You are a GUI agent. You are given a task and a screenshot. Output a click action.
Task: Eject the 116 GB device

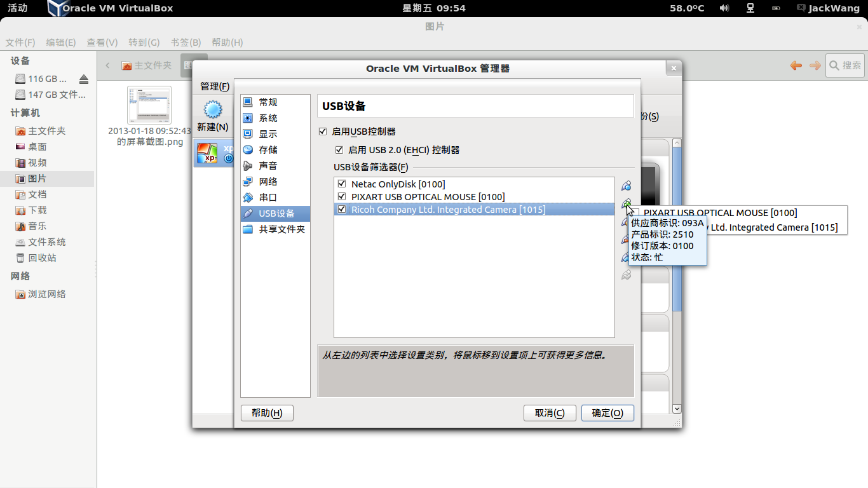(x=84, y=79)
